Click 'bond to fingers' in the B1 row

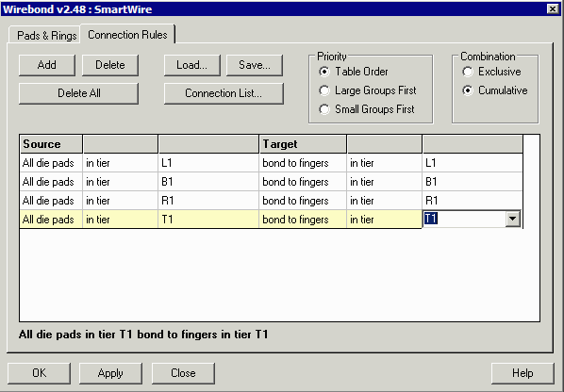(x=303, y=182)
